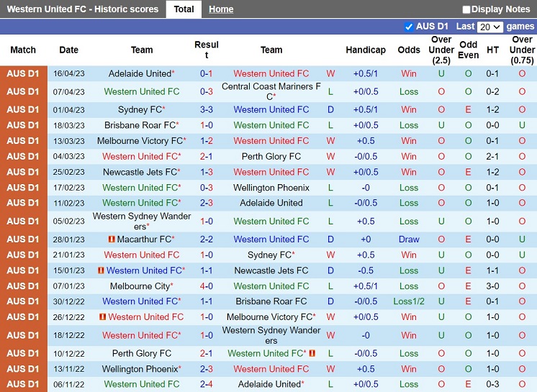
Task: Click the red card icon beside Macarthur FC
Action: 112,239
